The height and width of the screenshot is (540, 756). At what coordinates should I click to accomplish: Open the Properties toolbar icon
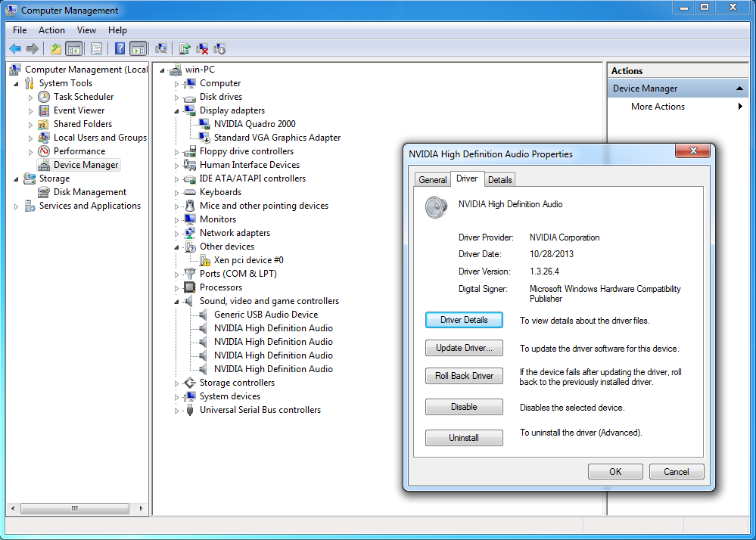pyautogui.click(x=96, y=48)
